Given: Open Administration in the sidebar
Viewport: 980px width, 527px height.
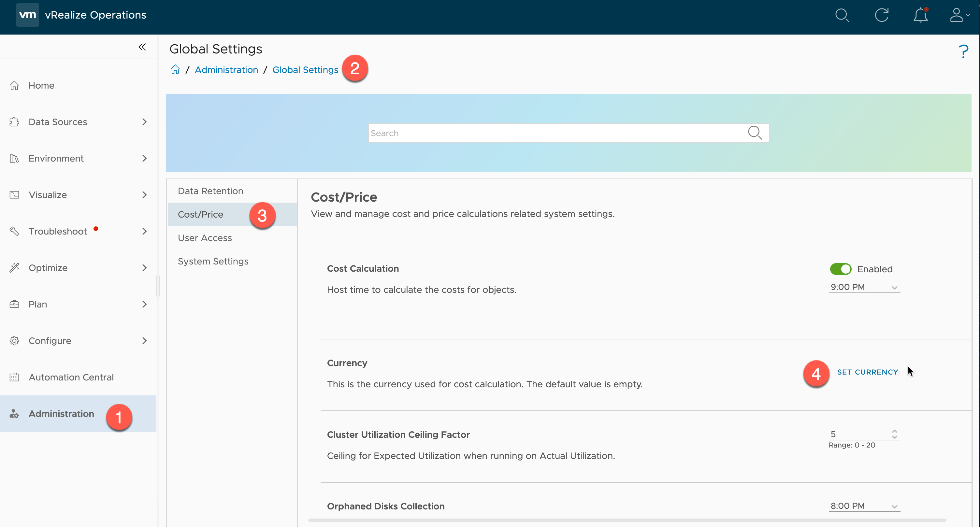Looking at the screenshot, I should [x=78, y=414].
